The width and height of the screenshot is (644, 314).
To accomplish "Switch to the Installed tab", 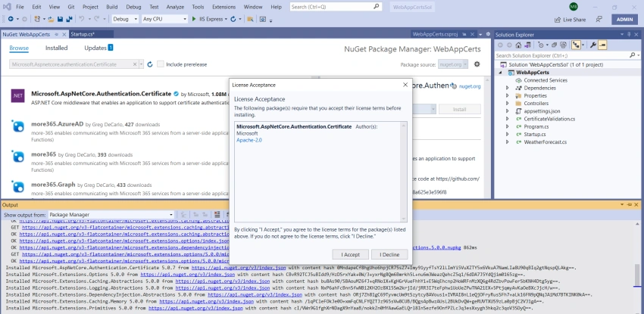I will pyautogui.click(x=56, y=48).
